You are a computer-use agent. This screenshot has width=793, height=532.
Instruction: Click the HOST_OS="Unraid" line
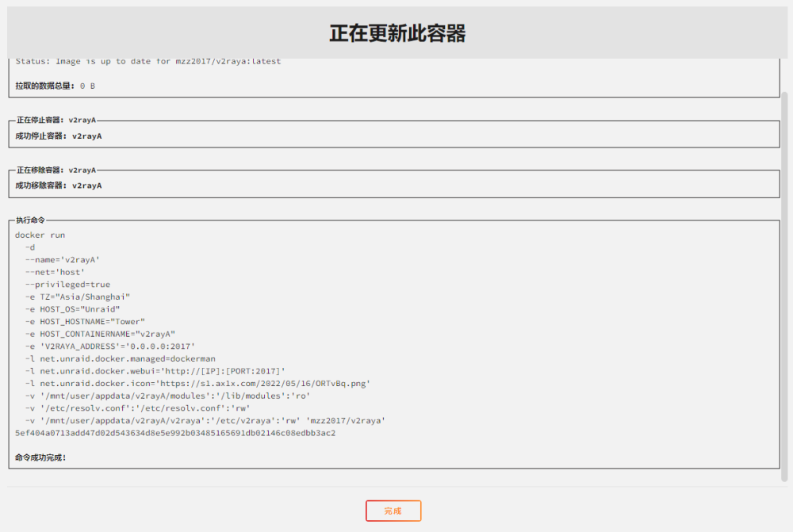coord(73,309)
